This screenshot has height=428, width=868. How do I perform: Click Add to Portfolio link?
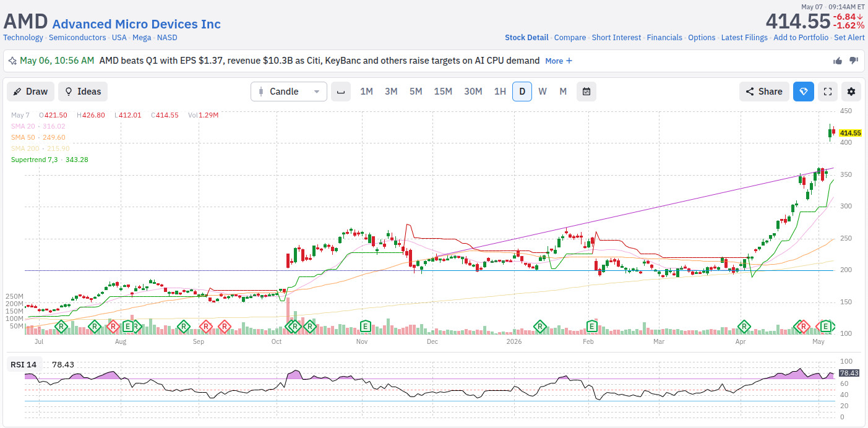click(801, 38)
